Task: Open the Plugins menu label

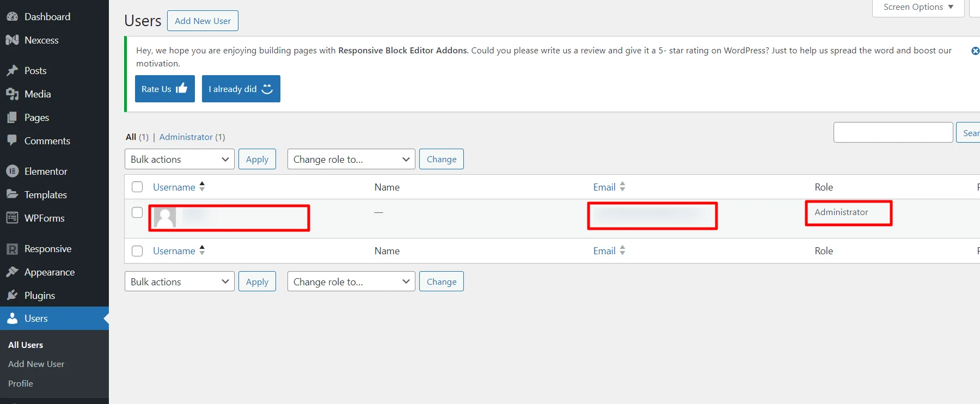Action: [40, 296]
